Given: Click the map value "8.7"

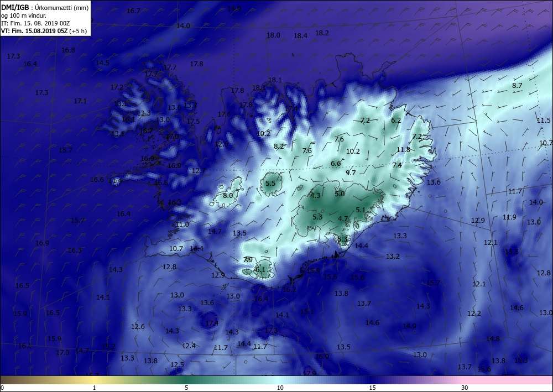Looking at the screenshot, I should (x=517, y=85).
